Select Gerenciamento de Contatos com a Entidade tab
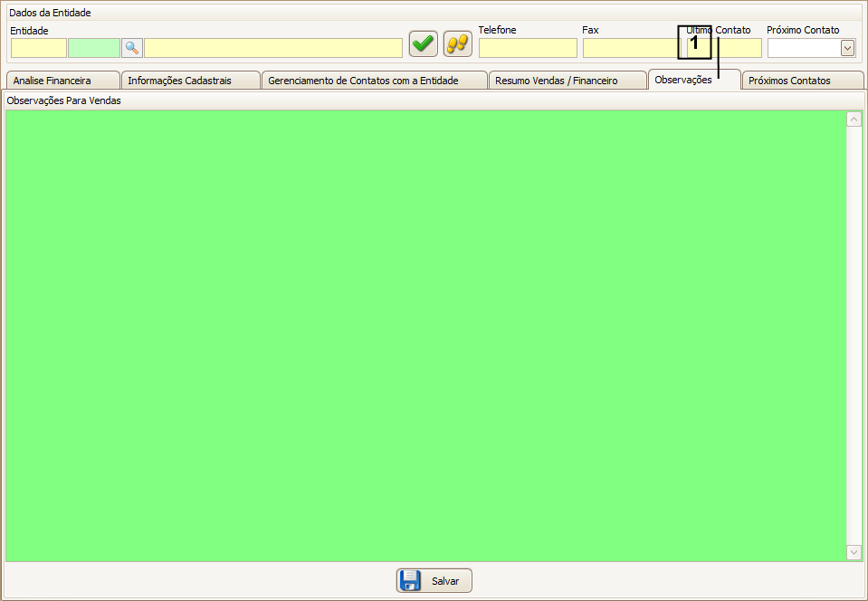This screenshot has width=868, height=601. (x=374, y=81)
